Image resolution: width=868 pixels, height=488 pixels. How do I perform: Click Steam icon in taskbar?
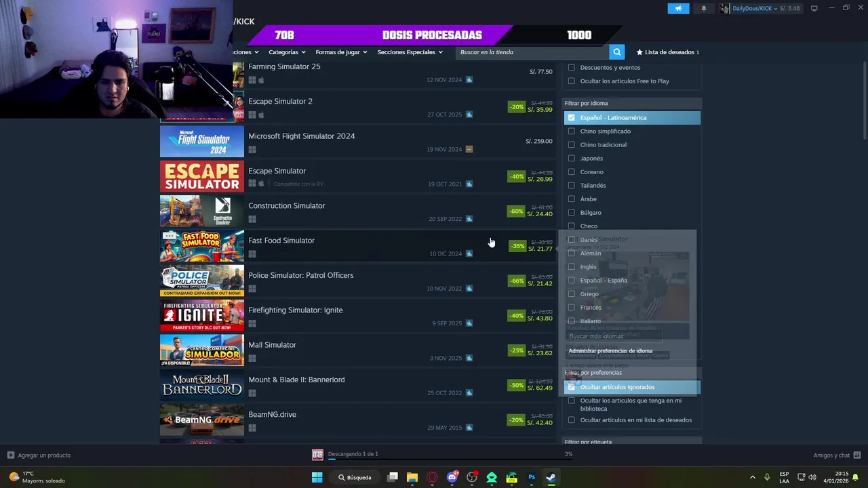point(551,477)
